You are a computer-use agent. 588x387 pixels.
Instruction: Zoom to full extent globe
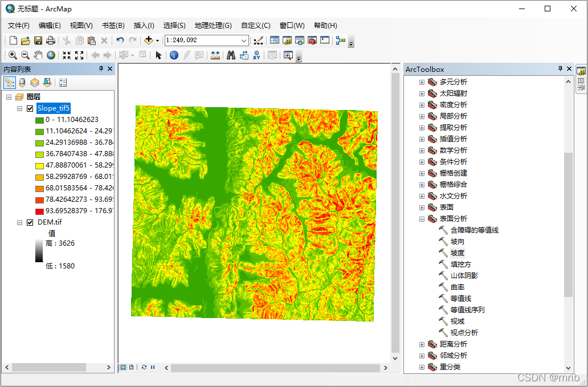(x=51, y=55)
